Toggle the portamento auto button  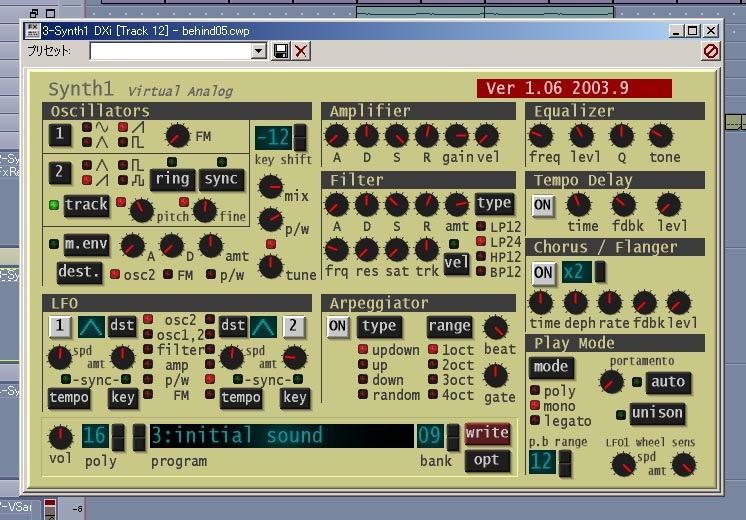click(x=668, y=383)
